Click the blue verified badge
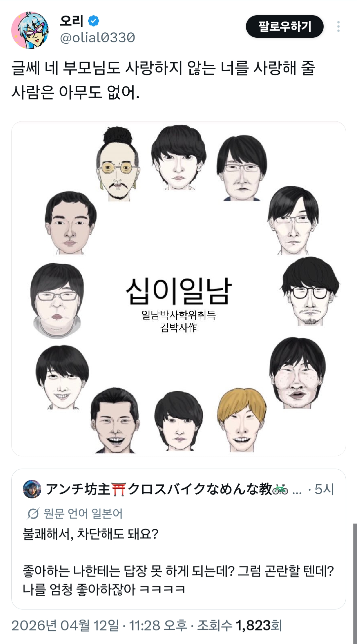The image size is (357, 644). [x=94, y=21]
